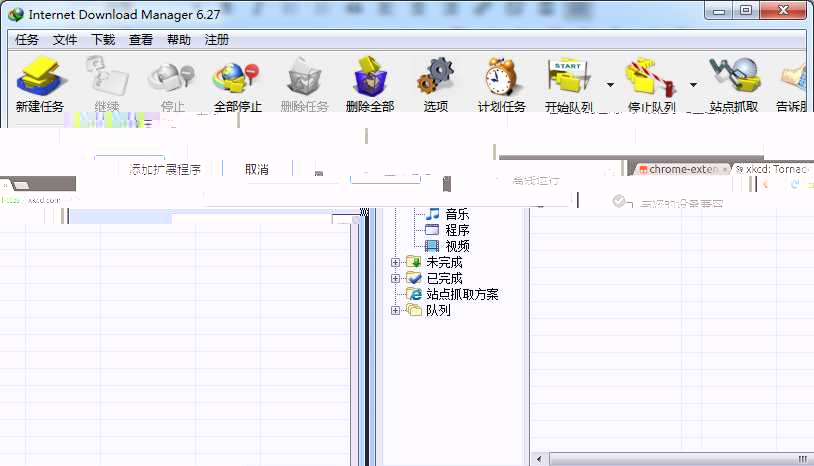Maximize the Internet Download Manager window
The image size is (814, 466).
746,11
